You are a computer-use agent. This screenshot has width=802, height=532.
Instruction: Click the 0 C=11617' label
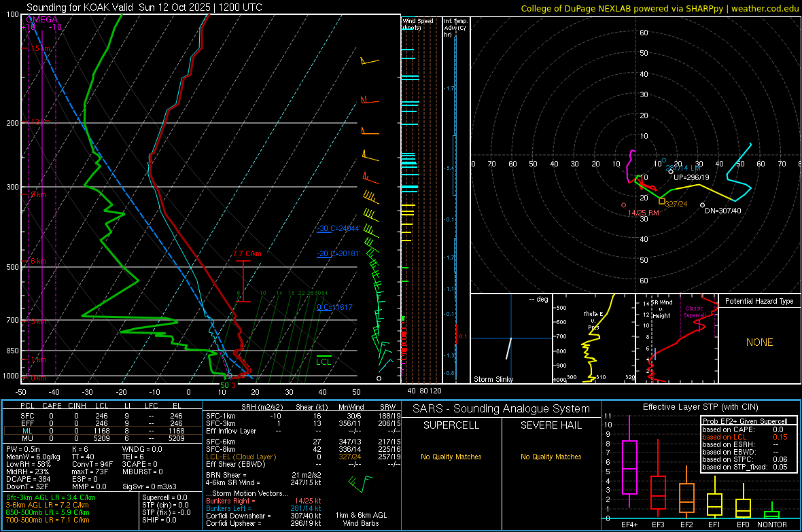(x=335, y=307)
